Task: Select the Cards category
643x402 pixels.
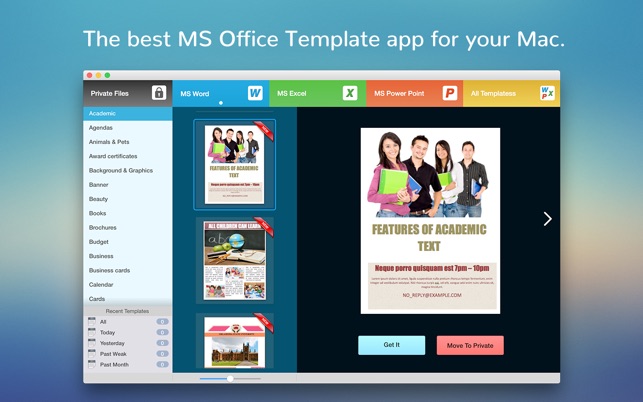Action: 128,299
